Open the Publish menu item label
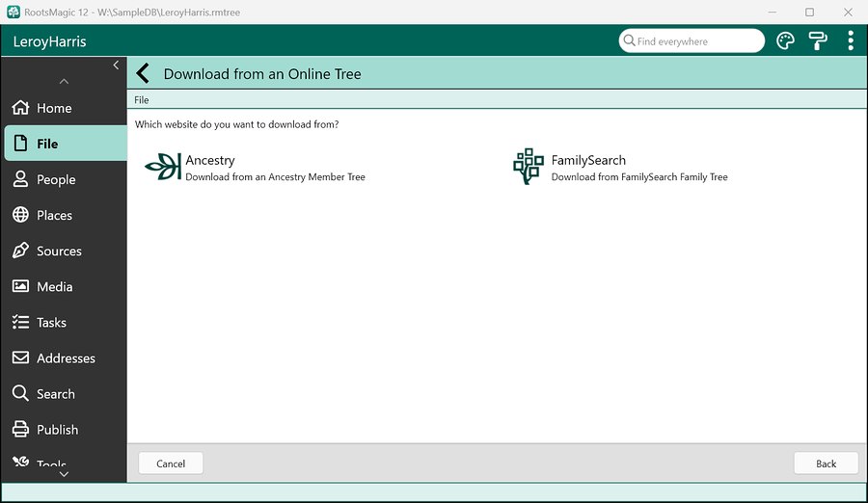The image size is (868, 503). click(x=58, y=430)
